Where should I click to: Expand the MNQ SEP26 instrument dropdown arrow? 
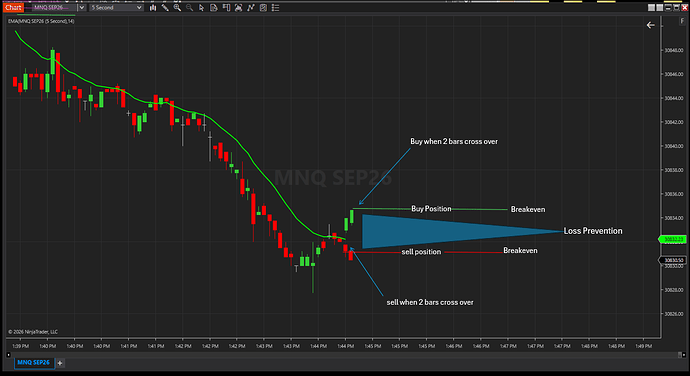pos(81,7)
